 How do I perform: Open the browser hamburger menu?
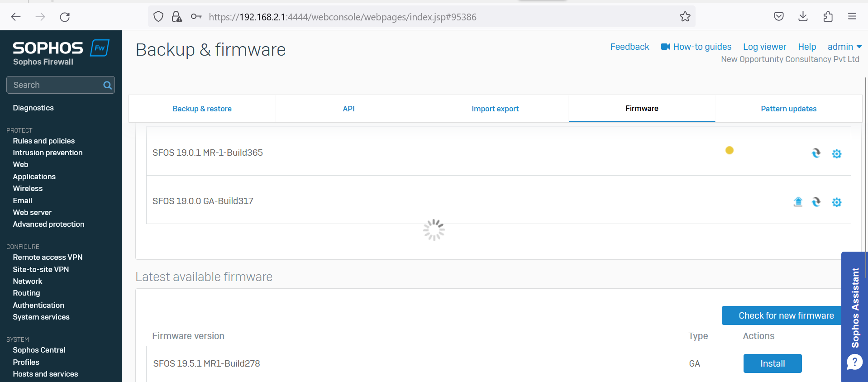[x=852, y=17]
